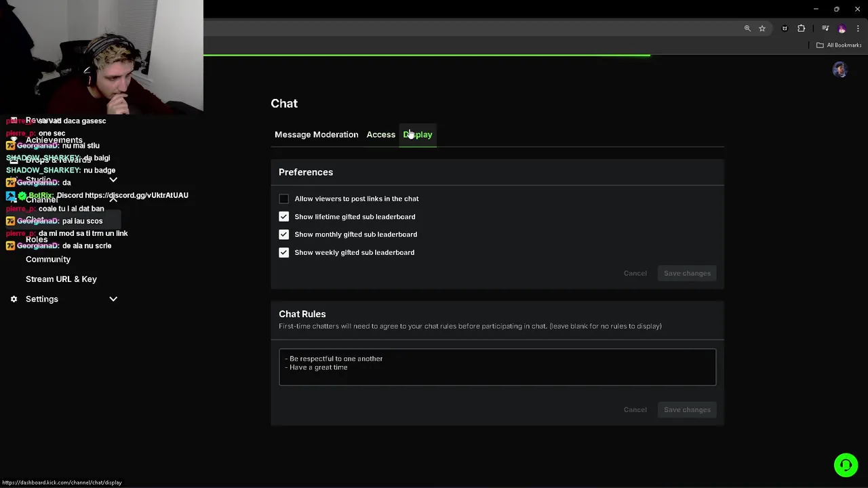This screenshot has width=868, height=488.
Task: Uncheck Show weekly gifted sub leaderboard
Action: point(283,252)
